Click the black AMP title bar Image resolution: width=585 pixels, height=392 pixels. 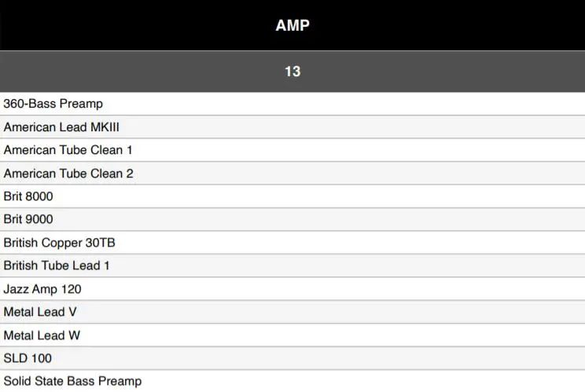coord(292,25)
